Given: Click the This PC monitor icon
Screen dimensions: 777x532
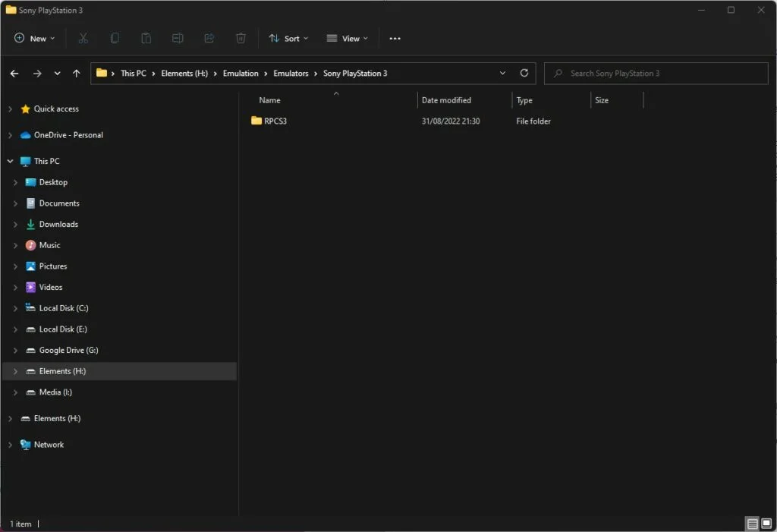Looking at the screenshot, I should point(25,161).
